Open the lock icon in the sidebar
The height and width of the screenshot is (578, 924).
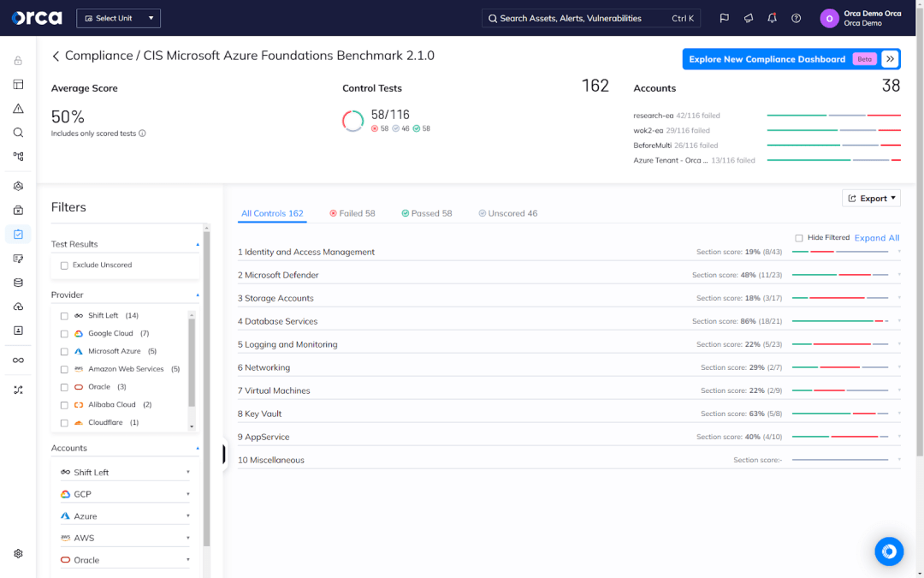click(18, 60)
